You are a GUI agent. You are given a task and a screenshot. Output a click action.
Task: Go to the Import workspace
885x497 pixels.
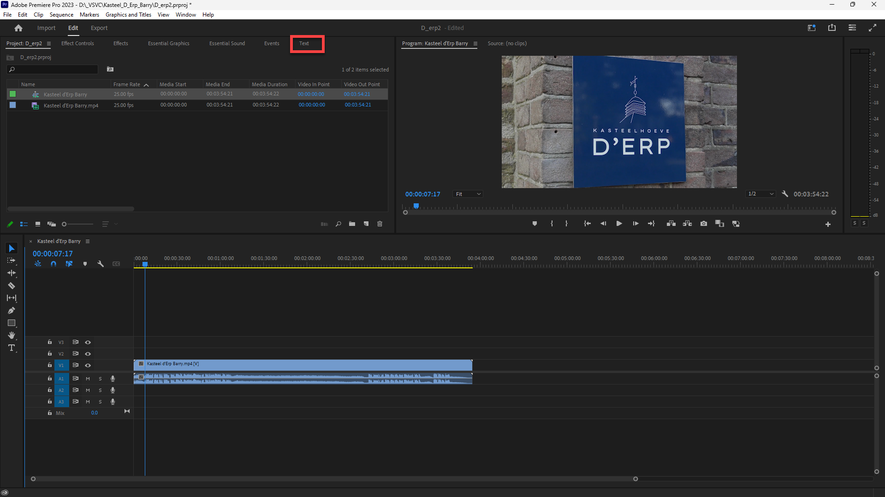tap(46, 28)
